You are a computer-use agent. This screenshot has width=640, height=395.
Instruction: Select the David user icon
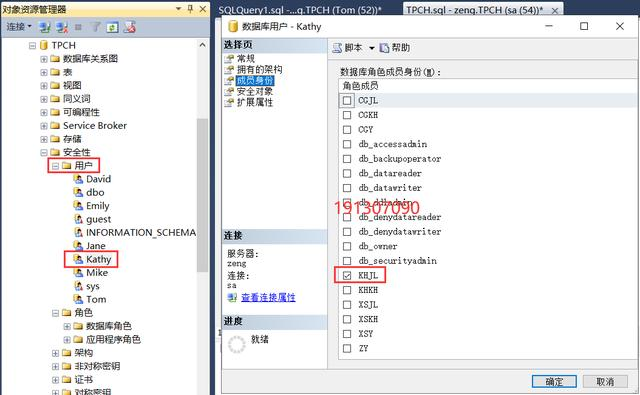[x=78, y=179]
